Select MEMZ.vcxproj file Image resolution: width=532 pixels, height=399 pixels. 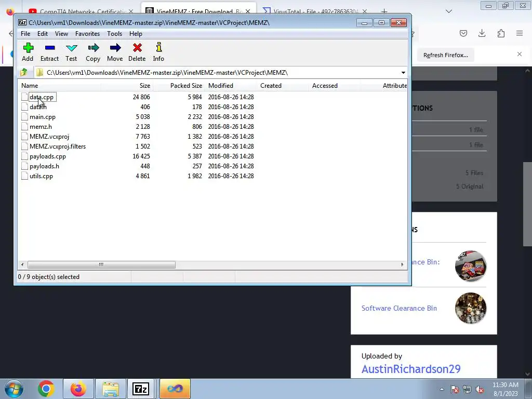49,137
